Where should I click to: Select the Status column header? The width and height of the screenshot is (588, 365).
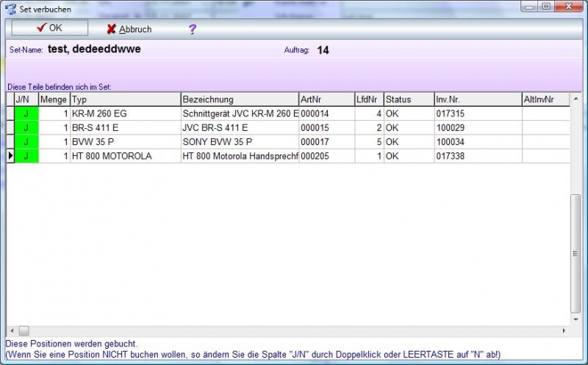409,99
